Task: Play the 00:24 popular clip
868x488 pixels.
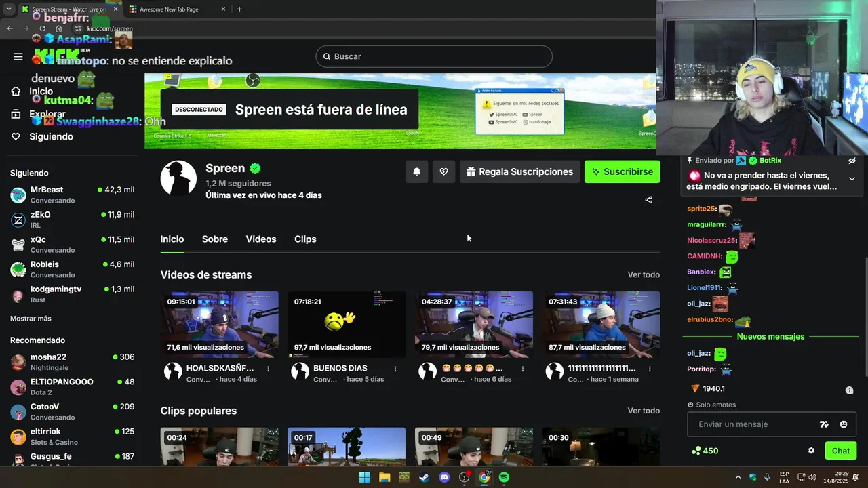Action: click(x=220, y=447)
